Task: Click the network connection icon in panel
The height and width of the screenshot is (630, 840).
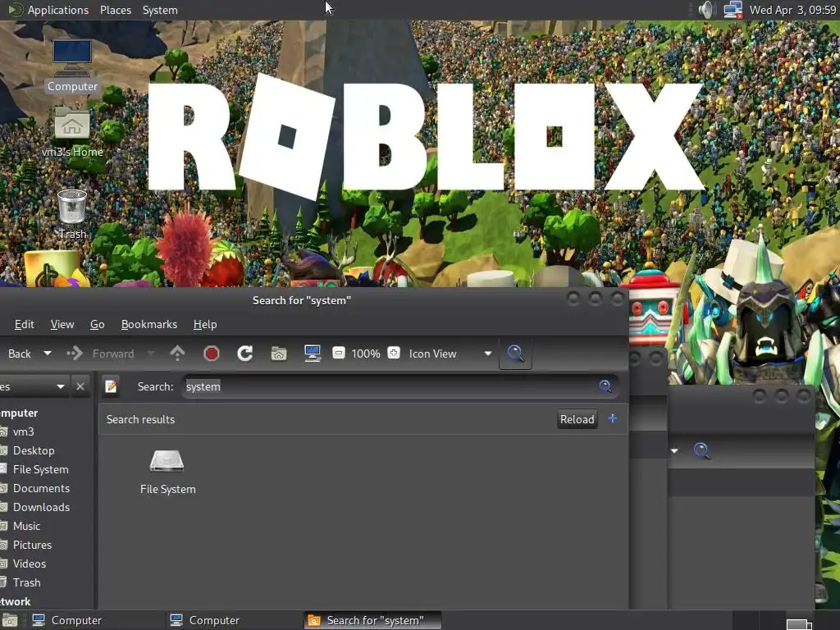Action: point(733,10)
